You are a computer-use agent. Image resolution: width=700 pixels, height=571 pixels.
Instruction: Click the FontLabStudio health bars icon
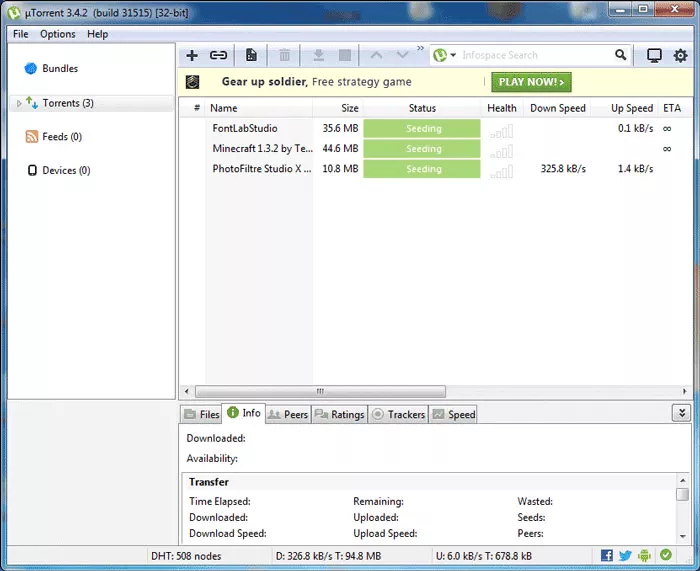pos(501,131)
